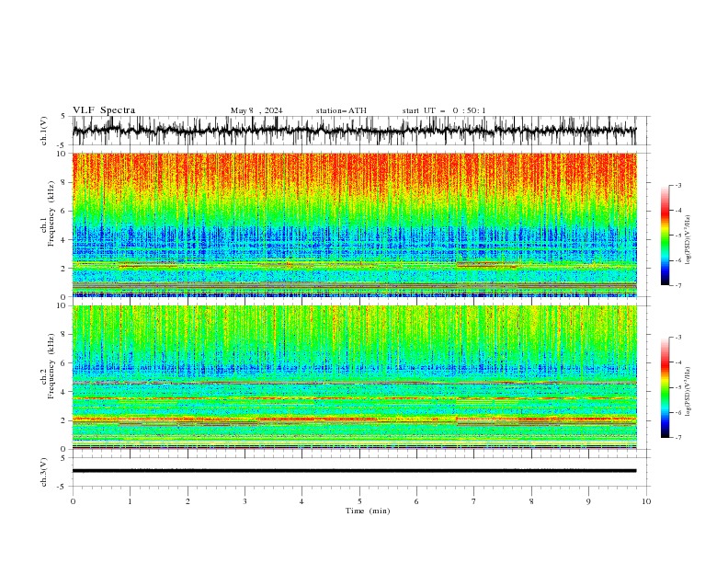Click the "4" kHz tick on ch.1 spectrogram
The height and width of the screenshot is (563, 728).
click(x=63, y=240)
